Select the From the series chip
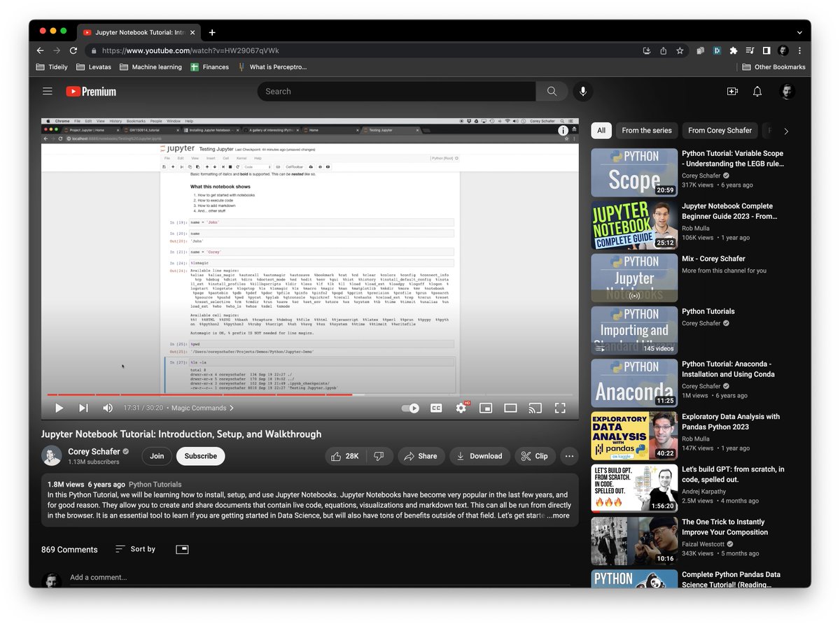The width and height of the screenshot is (840, 626). tap(647, 130)
